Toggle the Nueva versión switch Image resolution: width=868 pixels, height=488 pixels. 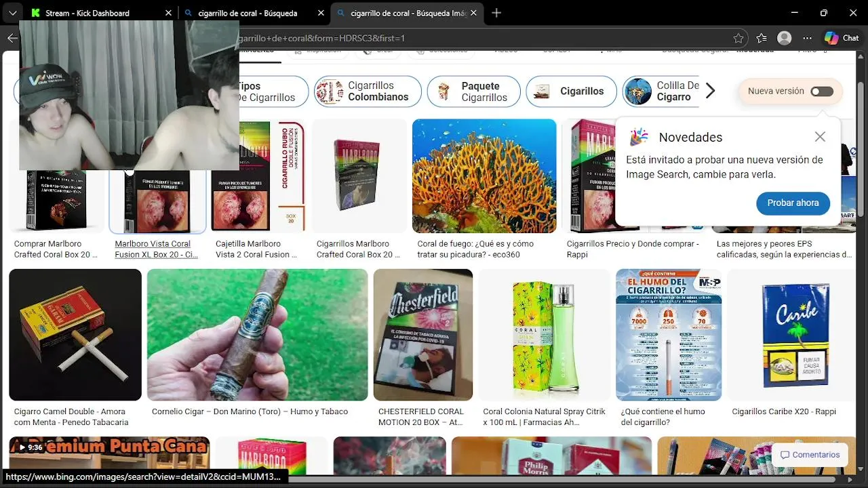(x=822, y=91)
